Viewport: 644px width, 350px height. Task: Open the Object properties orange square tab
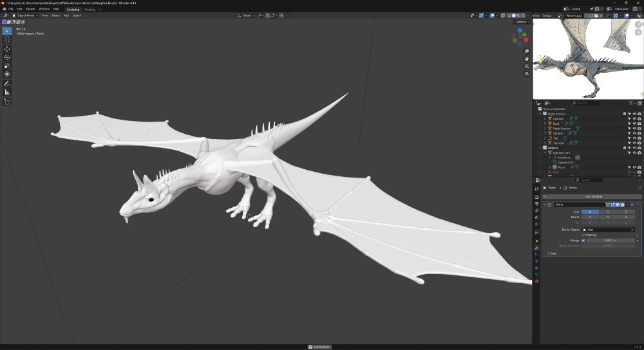[536, 241]
